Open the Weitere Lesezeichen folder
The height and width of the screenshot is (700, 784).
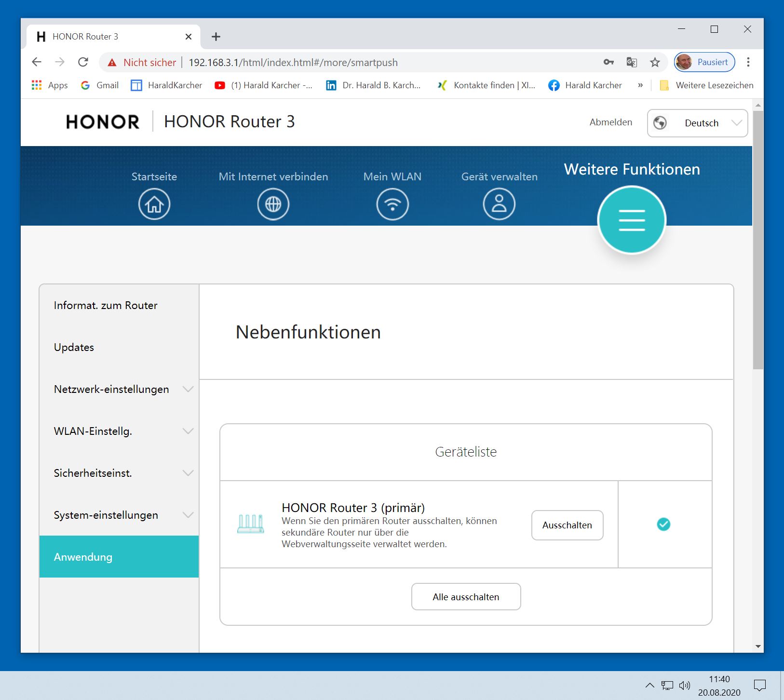point(706,85)
